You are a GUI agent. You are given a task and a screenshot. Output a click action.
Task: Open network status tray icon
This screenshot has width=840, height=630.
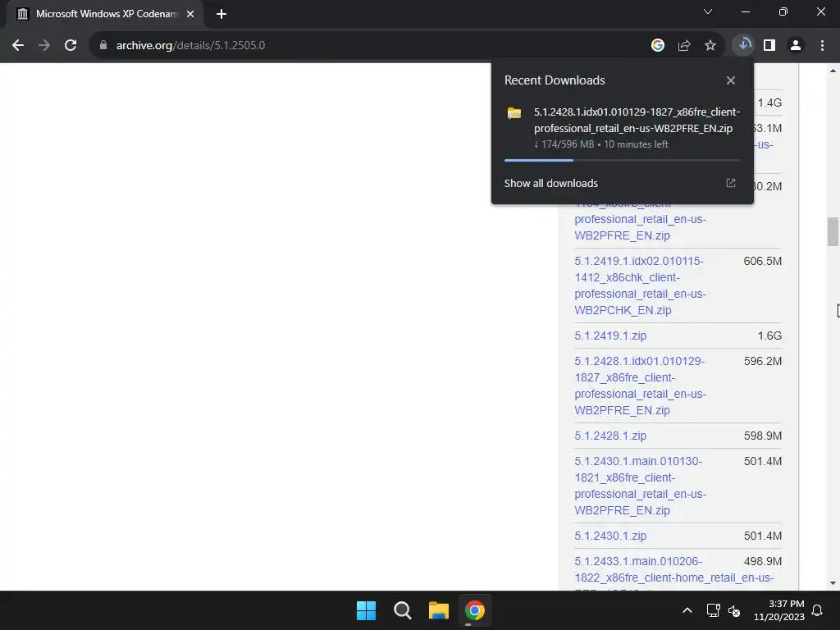pyautogui.click(x=713, y=610)
